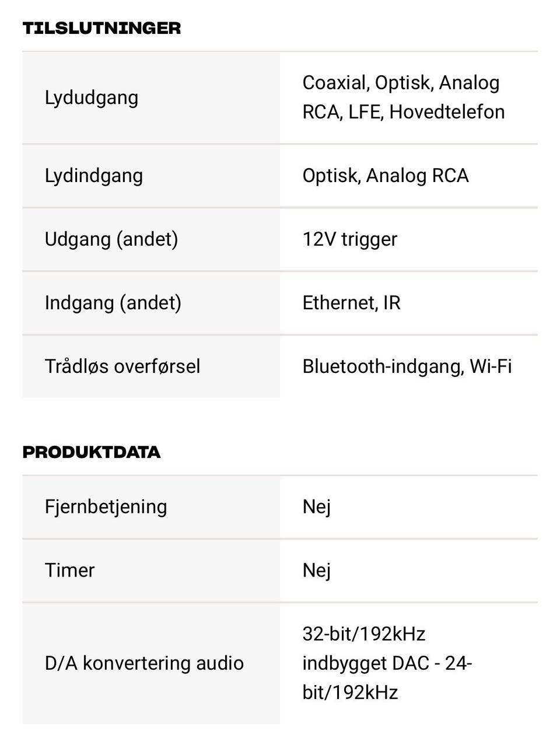Select the Fjernbetjening row label
The width and height of the screenshot is (560, 751).
(x=106, y=507)
